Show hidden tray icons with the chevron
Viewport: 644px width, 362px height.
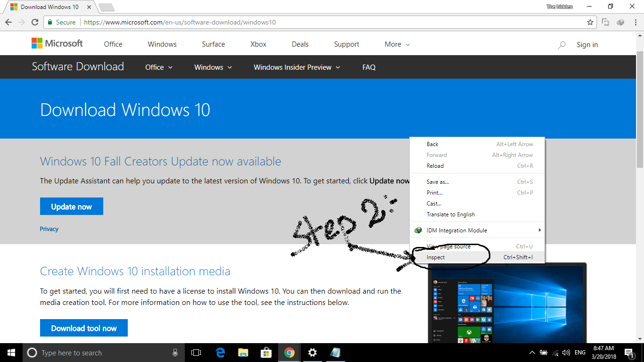coord(532,353)
